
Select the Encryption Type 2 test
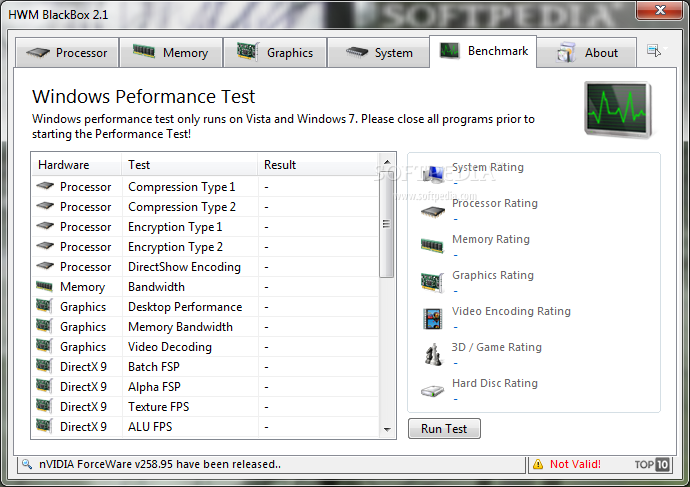coord(205,247)
